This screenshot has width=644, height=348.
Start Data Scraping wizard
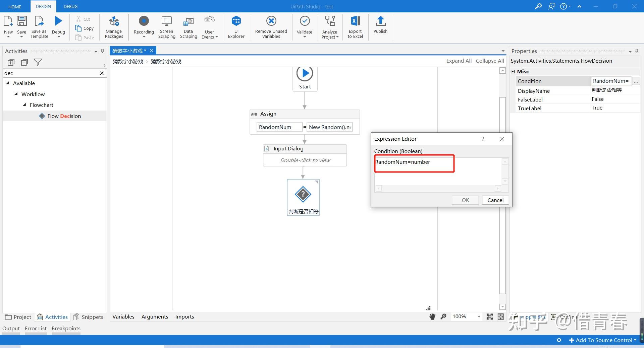pos(188,27)
